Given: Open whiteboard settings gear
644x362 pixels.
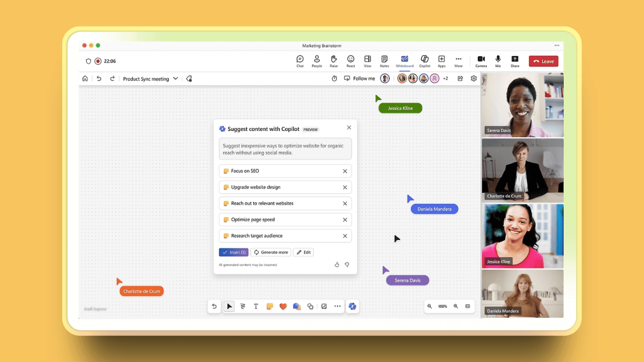Looking at the screenshot, I should pyautogui.click(x=474, y=78).
